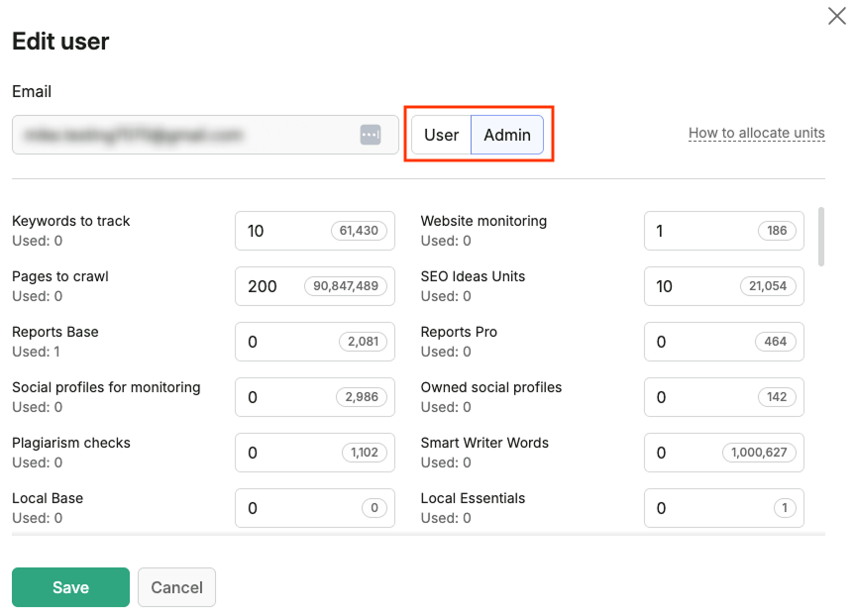This screenshot has height=616, width=855.
Task: Click the Local Base label
Action: [x=48, y=498]
